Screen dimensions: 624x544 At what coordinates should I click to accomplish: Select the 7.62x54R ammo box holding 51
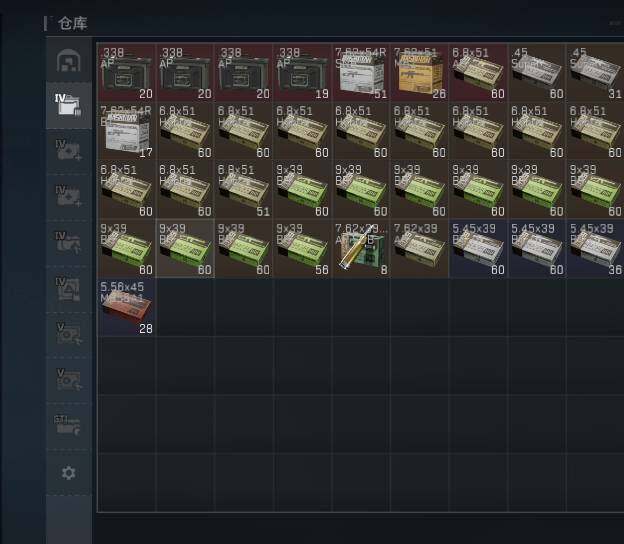pyautogui.click(x=361, y=72)
